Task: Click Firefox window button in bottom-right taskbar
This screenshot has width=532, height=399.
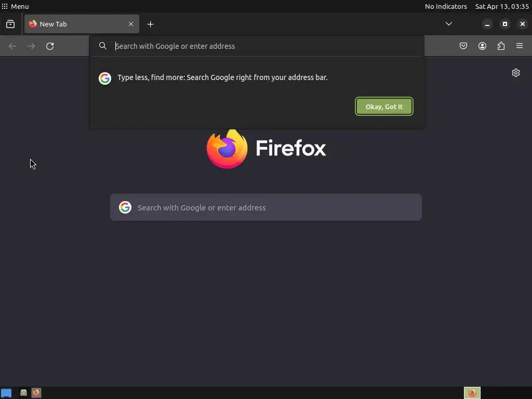Action: pos(472,393)
